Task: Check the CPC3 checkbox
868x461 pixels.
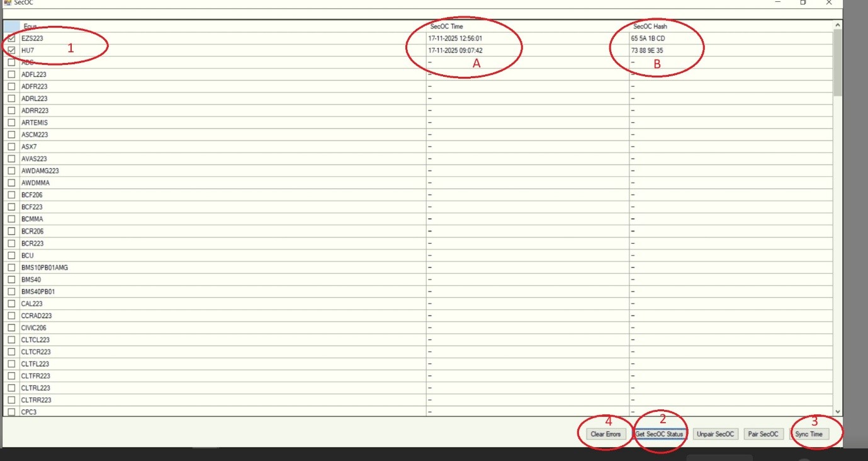Action: 11,412
